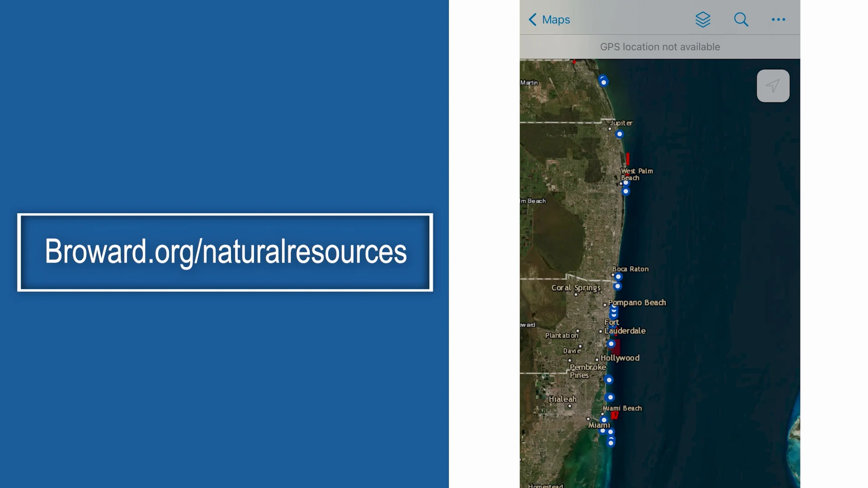Tap the GPS location not available banner

[x=660, y=47]
